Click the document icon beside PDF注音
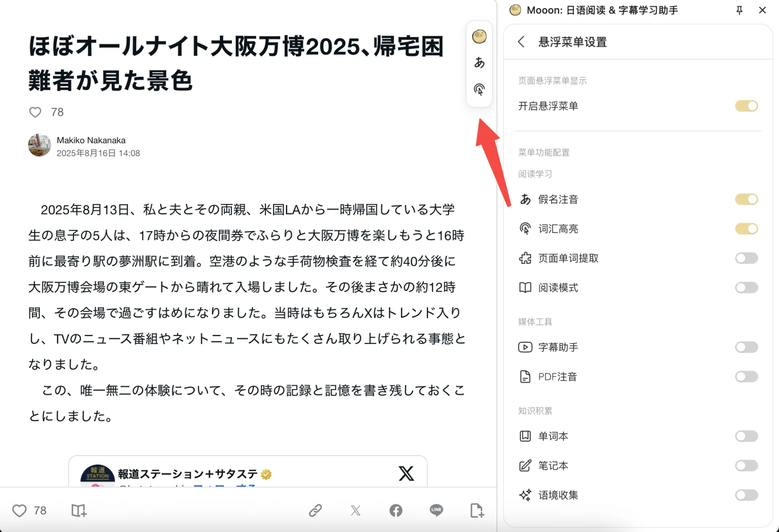 pyautogui.click(x=526, y=377)
